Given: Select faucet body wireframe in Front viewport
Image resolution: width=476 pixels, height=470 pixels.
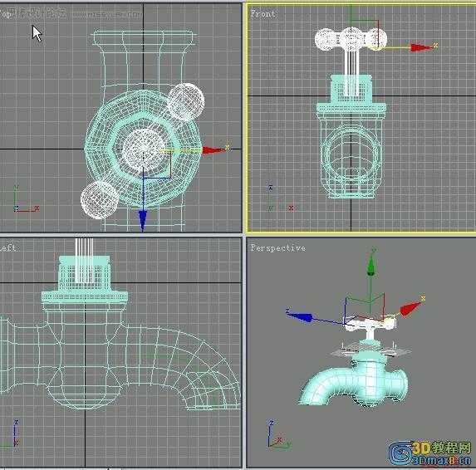Looking at the screenshot, I should [x=351, y=156].
